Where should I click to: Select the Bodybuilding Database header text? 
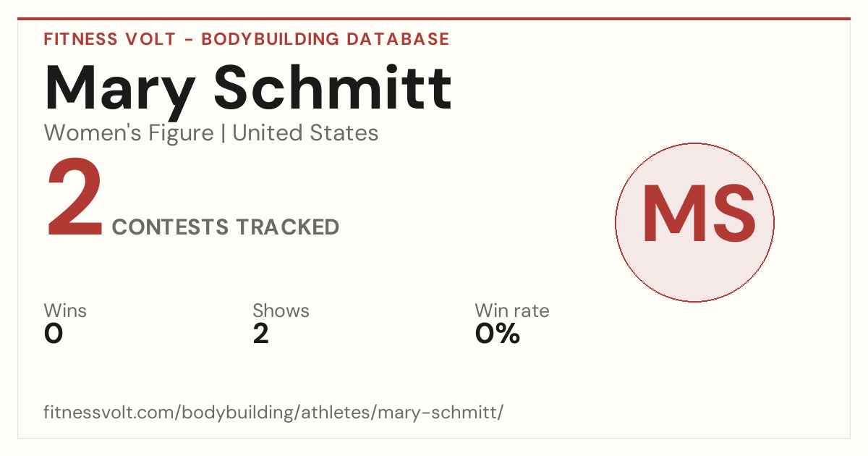(x=325, y=39)
